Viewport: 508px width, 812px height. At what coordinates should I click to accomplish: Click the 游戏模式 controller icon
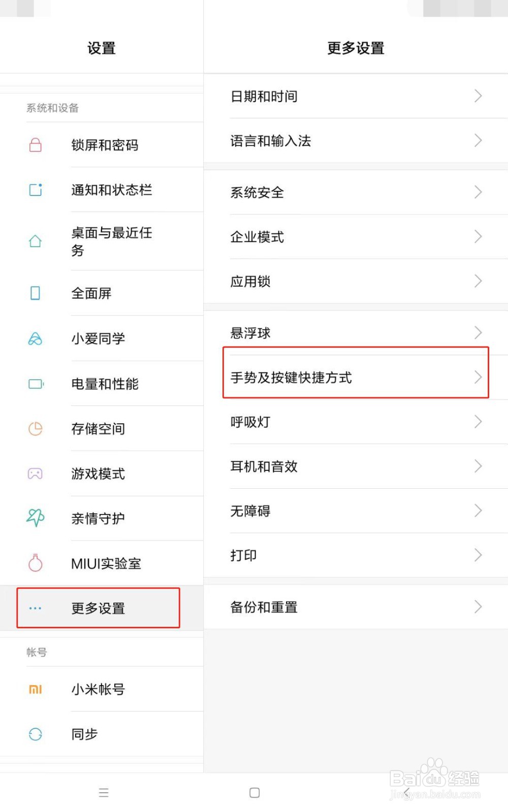[35, 473]
